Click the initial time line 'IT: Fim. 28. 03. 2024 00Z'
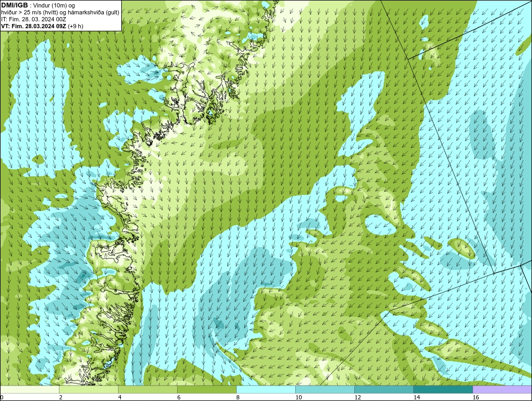 34,19
